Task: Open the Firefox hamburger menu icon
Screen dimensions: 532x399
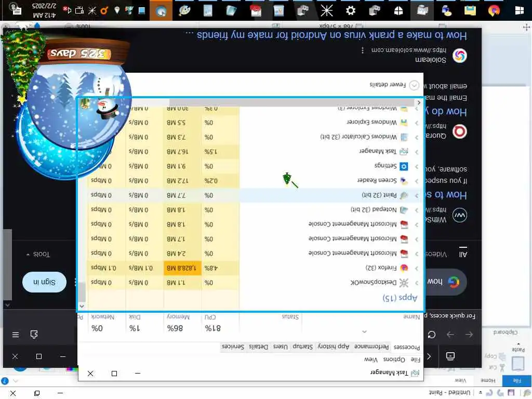Action: [x=15, y=335]
